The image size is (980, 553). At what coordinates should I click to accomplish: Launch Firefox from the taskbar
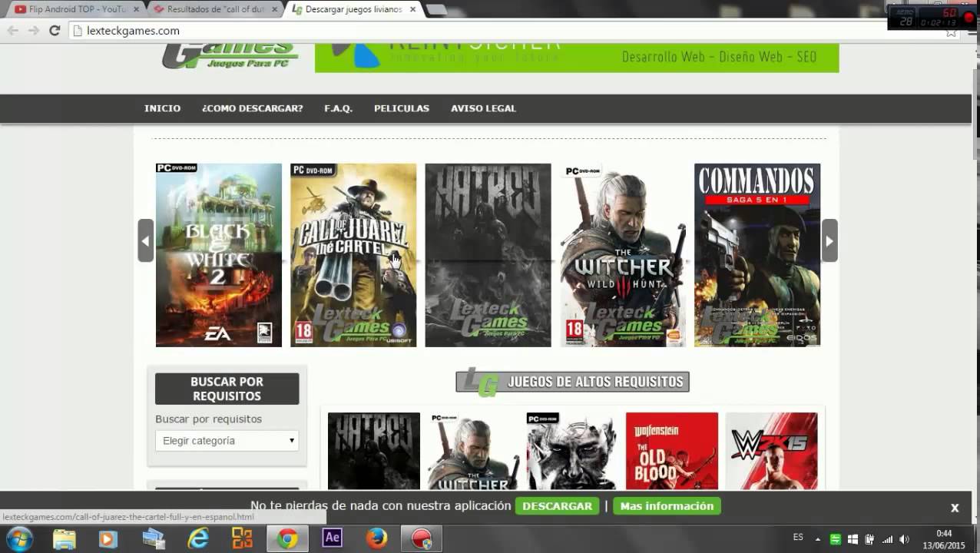pyautogui.click(x=376, y=539)
